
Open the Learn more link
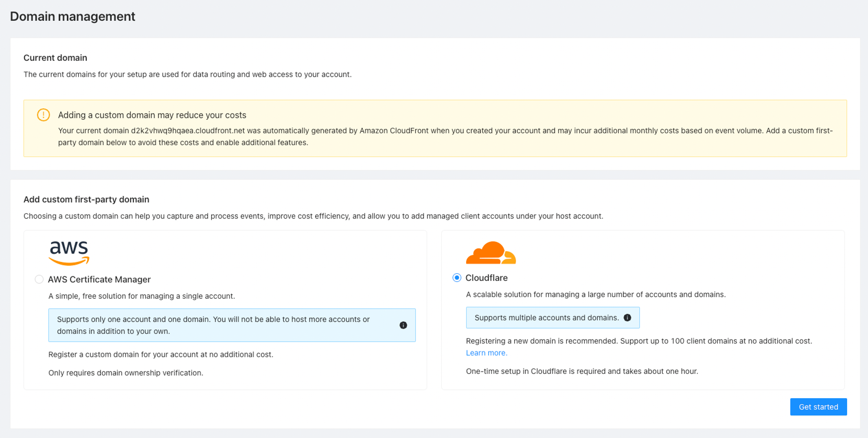tap(486, 353)
